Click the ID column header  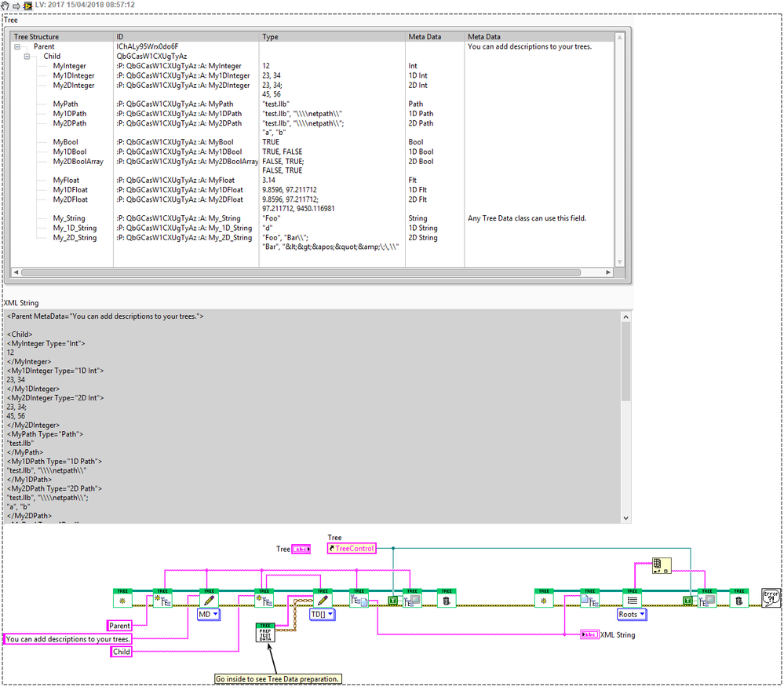coord(186,37)
